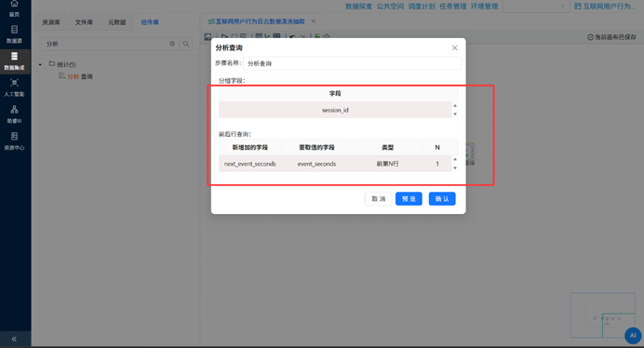Close the 分析查询 dialog
644x348 pixels.
(x=455, y=47)
